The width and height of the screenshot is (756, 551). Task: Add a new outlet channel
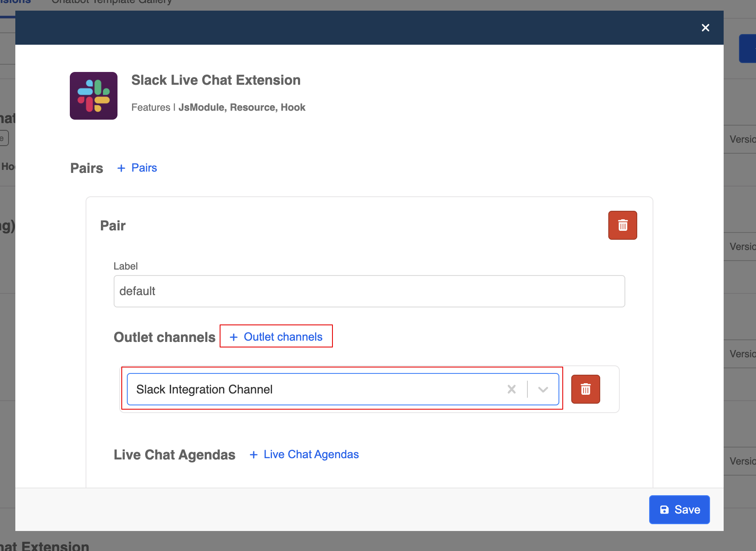click(276, 337)
